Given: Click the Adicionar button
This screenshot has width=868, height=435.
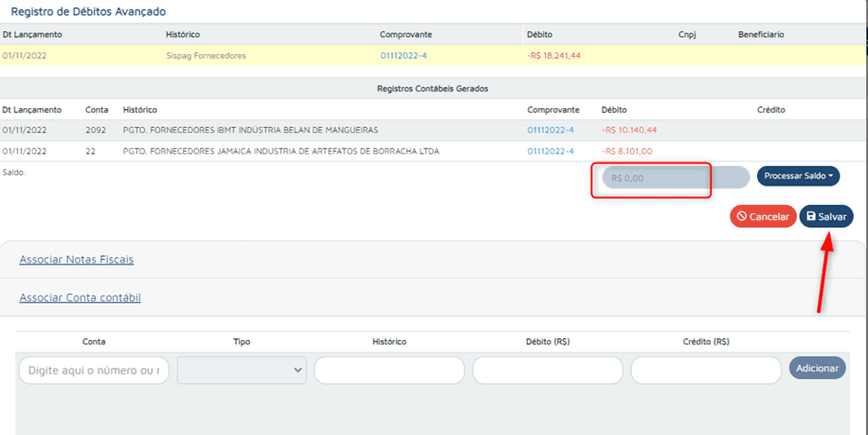Looking at the screenshot, I should click(x=817, y=368).
